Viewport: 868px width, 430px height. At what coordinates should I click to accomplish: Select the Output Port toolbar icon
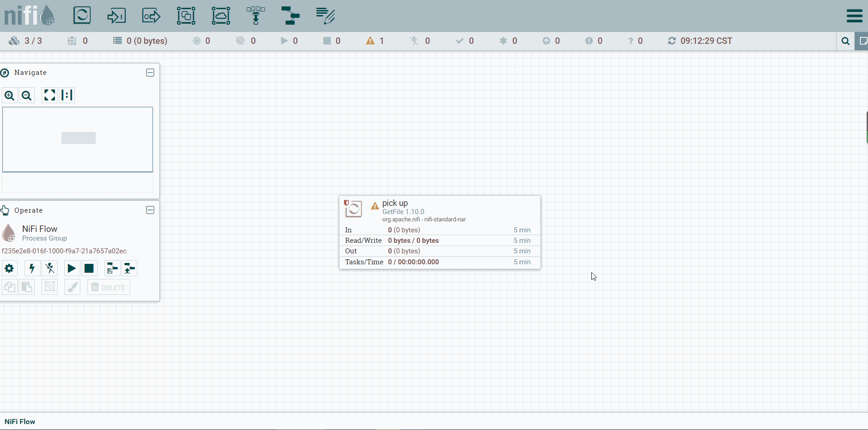(x=151, y=16)
